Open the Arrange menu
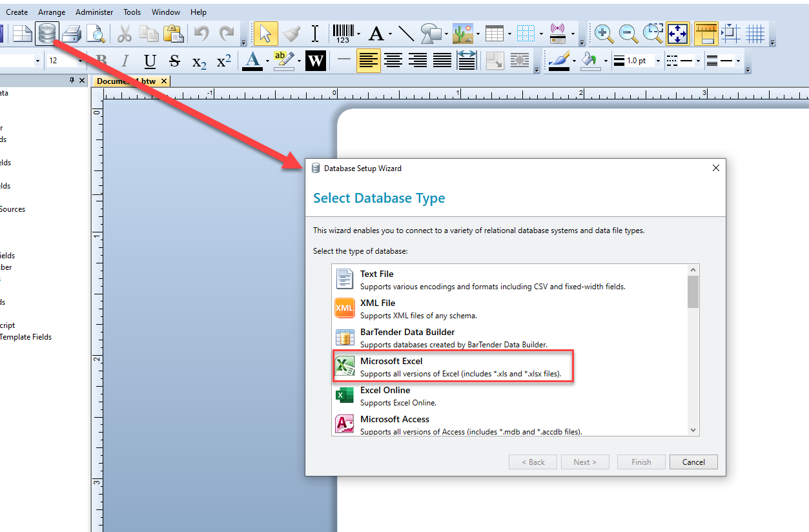Screen dimensions: 809x532 (52, 12)
